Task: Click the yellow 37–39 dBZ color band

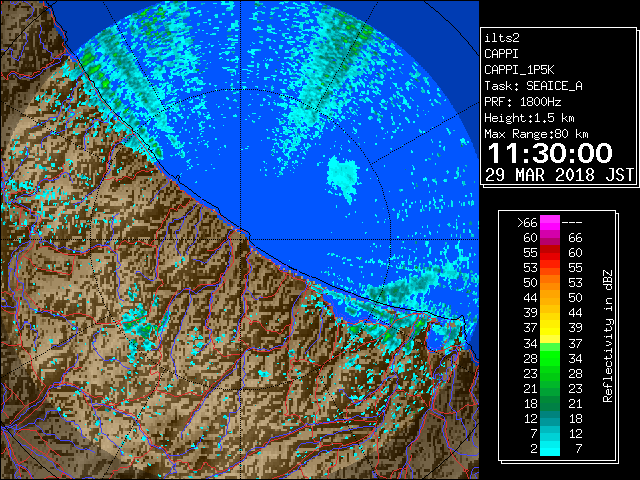Action: (550, 328)
